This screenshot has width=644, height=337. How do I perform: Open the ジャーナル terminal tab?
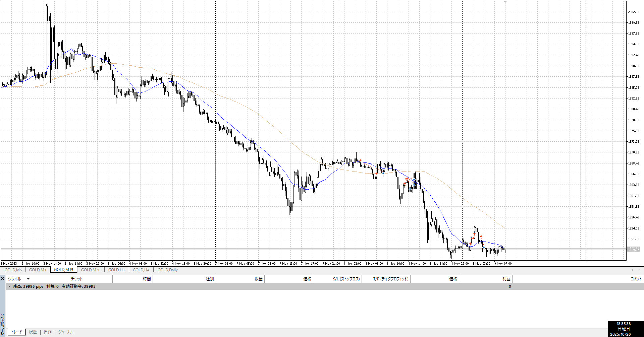pos(66,332)
